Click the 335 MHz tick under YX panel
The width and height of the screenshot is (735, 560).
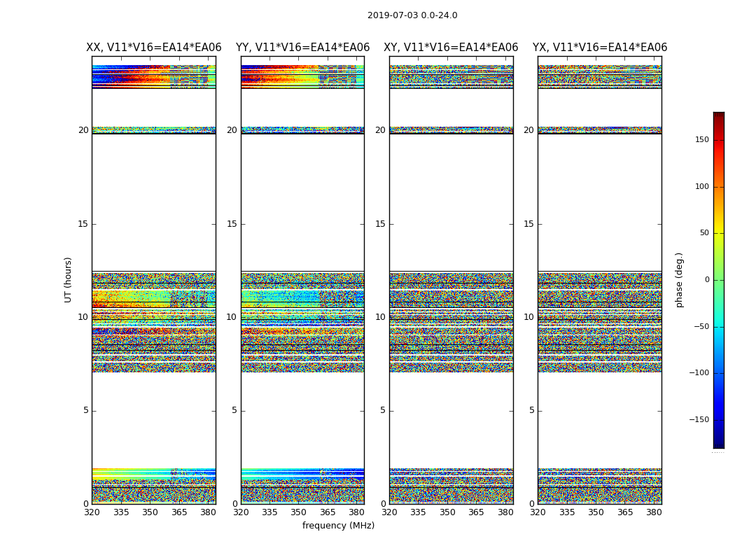point(567,512)
